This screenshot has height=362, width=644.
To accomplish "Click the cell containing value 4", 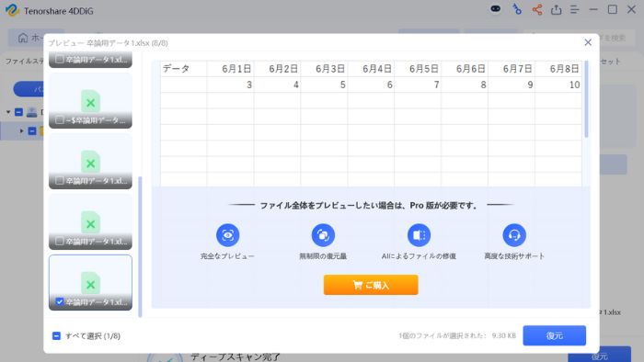I will 277,85.
